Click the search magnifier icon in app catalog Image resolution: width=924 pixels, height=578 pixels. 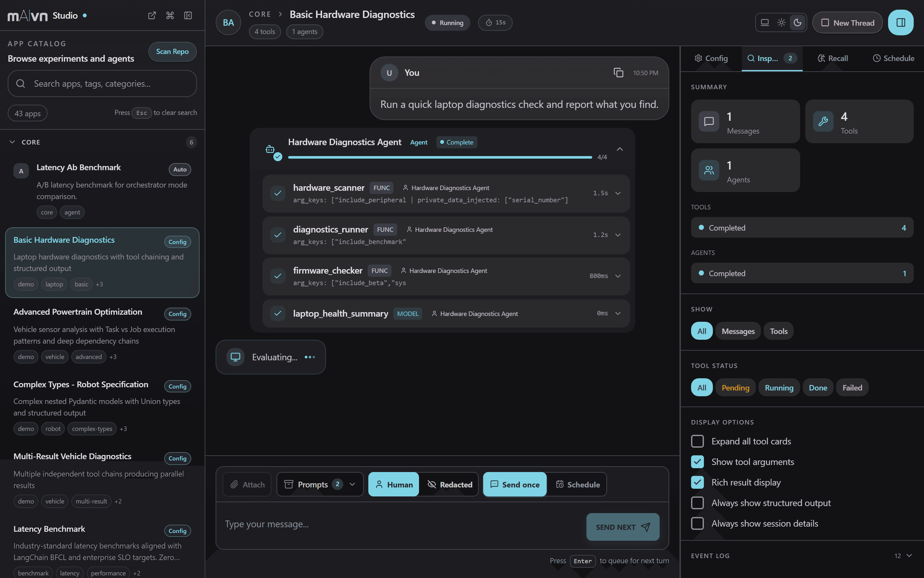point(21,83)
